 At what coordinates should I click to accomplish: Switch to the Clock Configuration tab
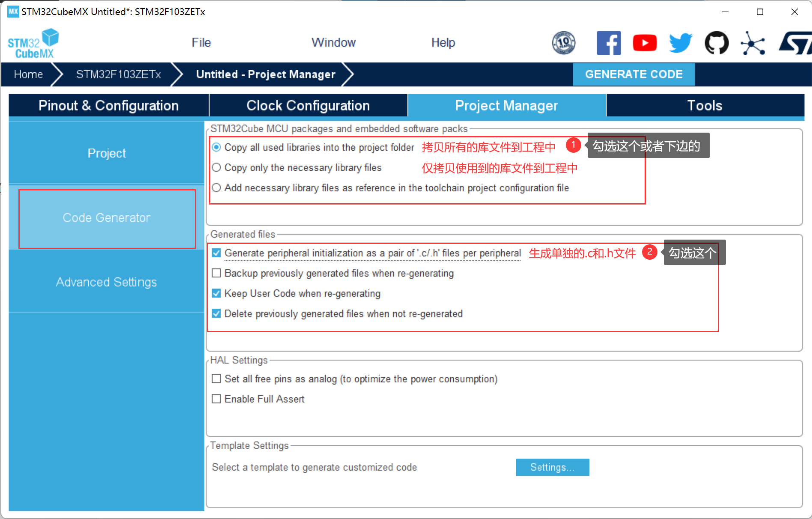tap(308, 105)
